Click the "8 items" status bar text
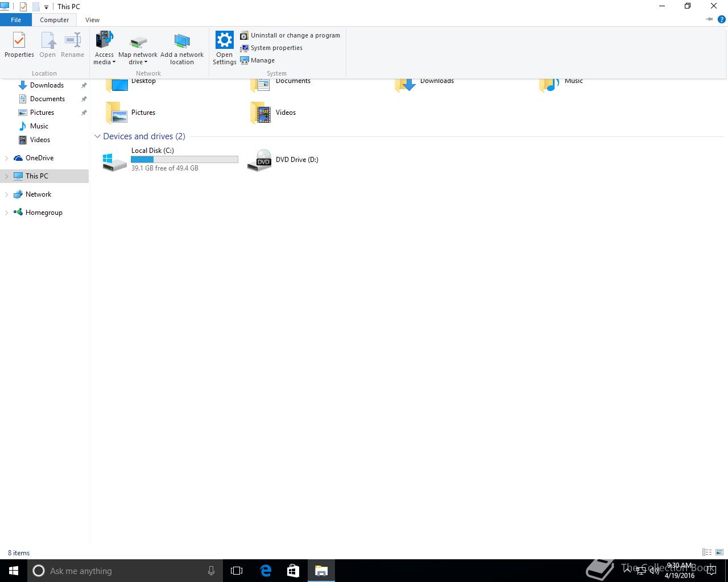 point(19,553)
